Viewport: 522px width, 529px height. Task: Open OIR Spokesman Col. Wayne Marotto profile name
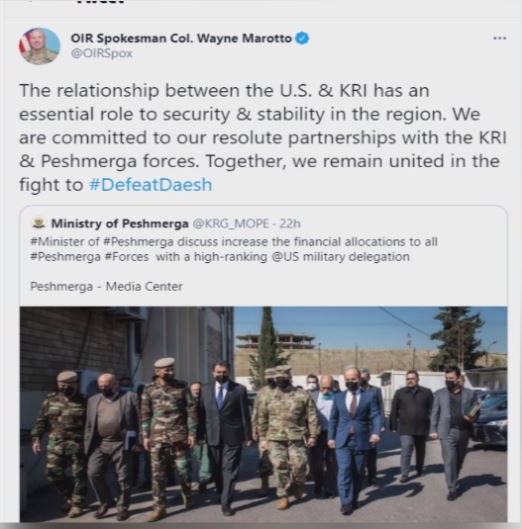pyautogui.click(x=181, y=38)
